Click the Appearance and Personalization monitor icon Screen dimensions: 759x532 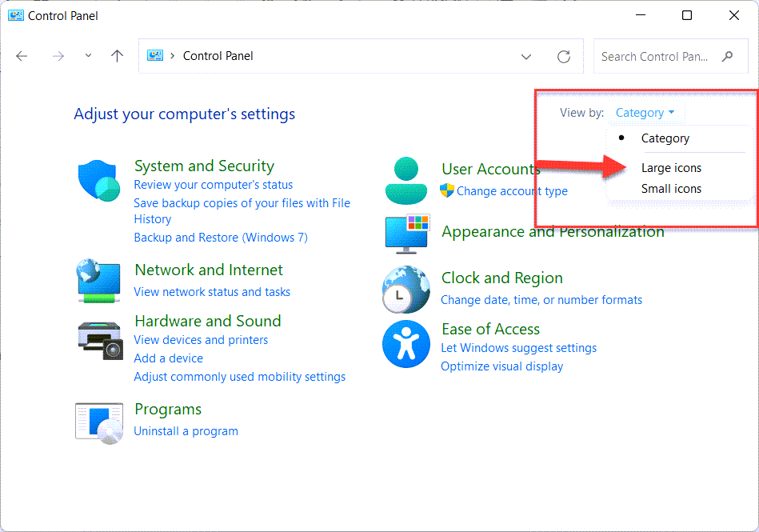[406, 233]
